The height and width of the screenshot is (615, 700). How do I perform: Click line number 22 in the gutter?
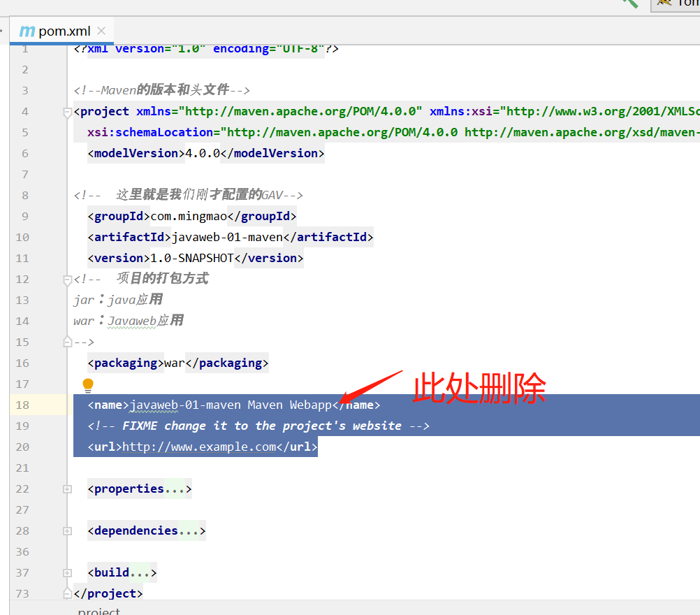point(22,489)
